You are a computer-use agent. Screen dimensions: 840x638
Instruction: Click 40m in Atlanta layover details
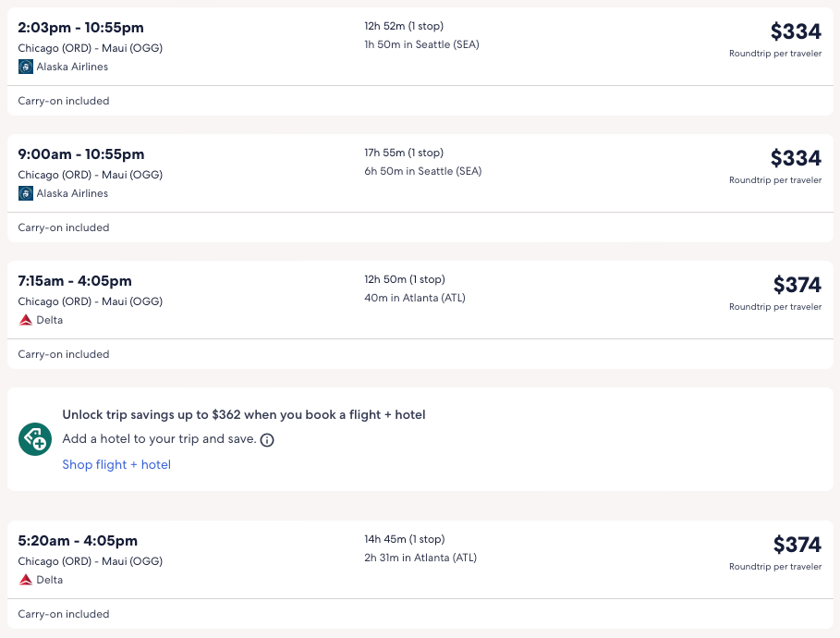[414, 298]
